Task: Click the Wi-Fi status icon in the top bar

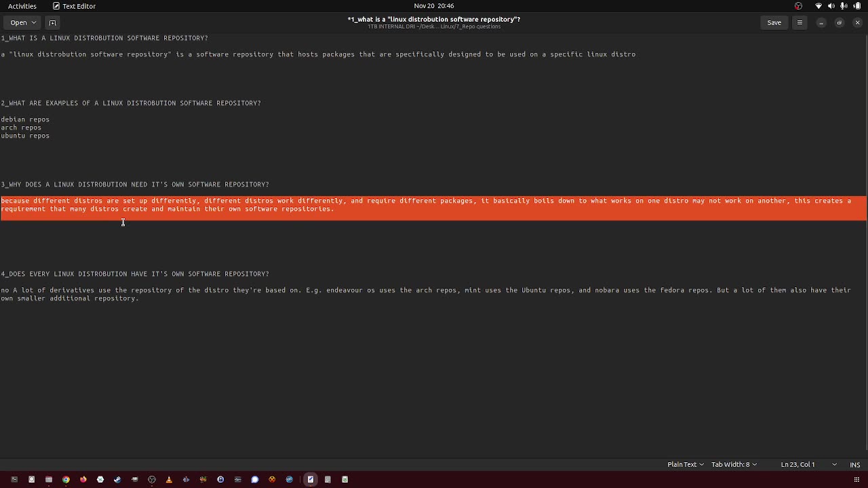Action: 818,6
